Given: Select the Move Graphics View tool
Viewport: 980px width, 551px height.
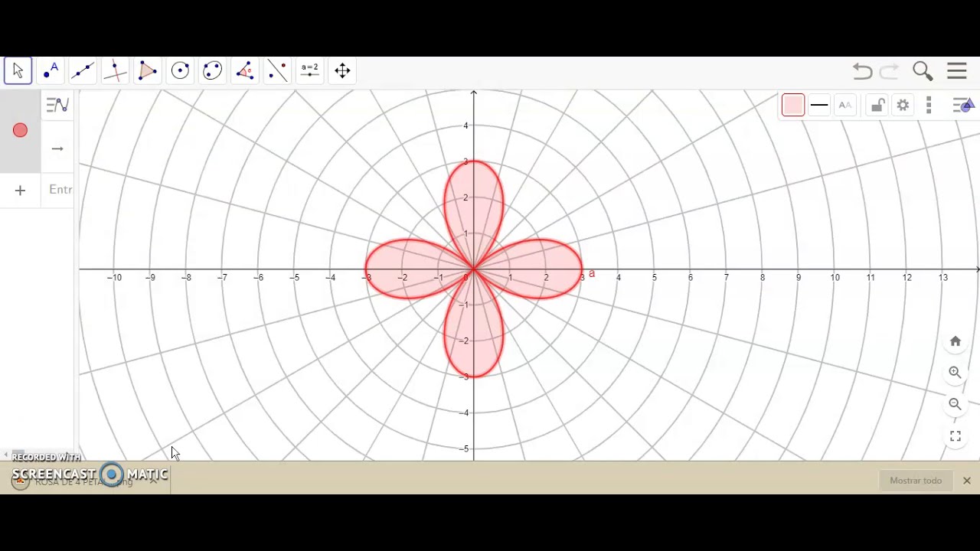Looking at the screenshot, I should pyautogui.click(x=342, y=70).
